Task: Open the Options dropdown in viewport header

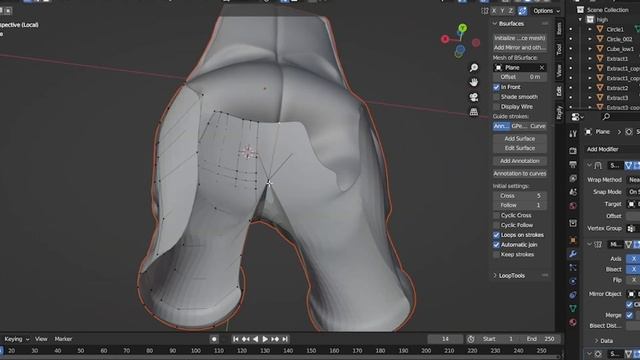Action: [x=546, y=11]
